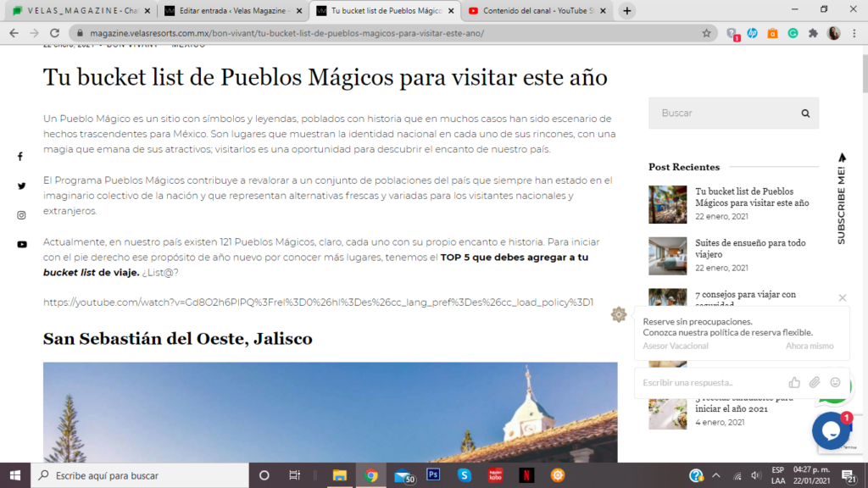Open the HP extension icon
Viewport: 868px width, 488px height.
(x=753, y=33)
